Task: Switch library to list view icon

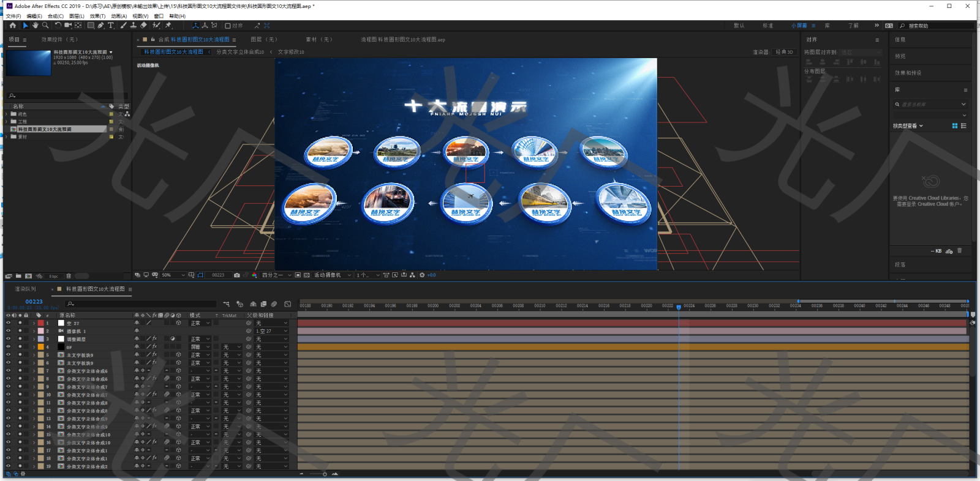Action: point(963,126)
